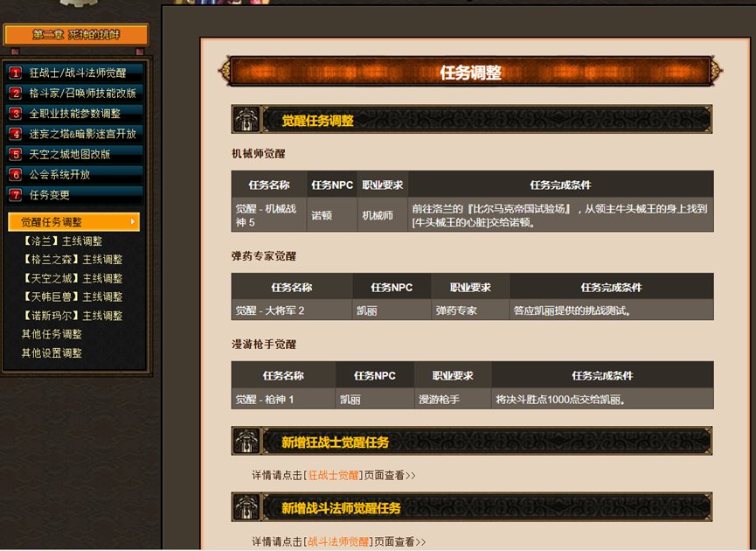The height and width of the screenshot is (551, 756).
Task: Click the 任务调整 page title banner
Action: coord(470,72)
